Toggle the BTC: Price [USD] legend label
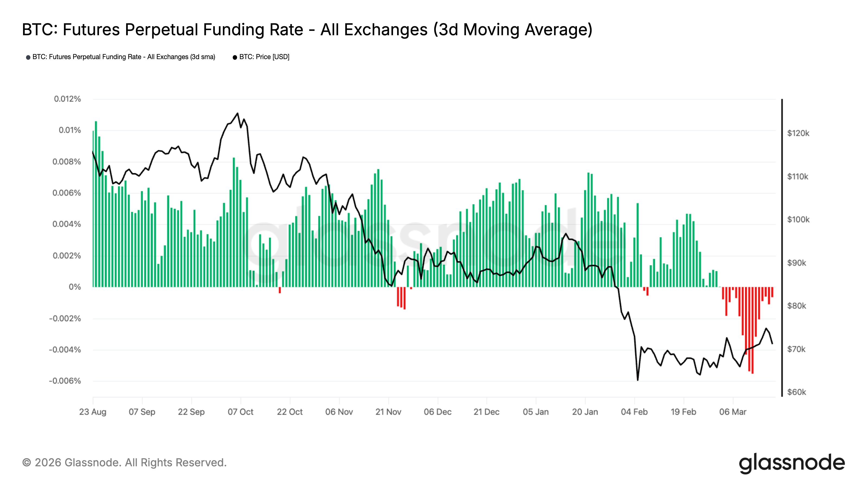868x488 pixels. [264, 57]
